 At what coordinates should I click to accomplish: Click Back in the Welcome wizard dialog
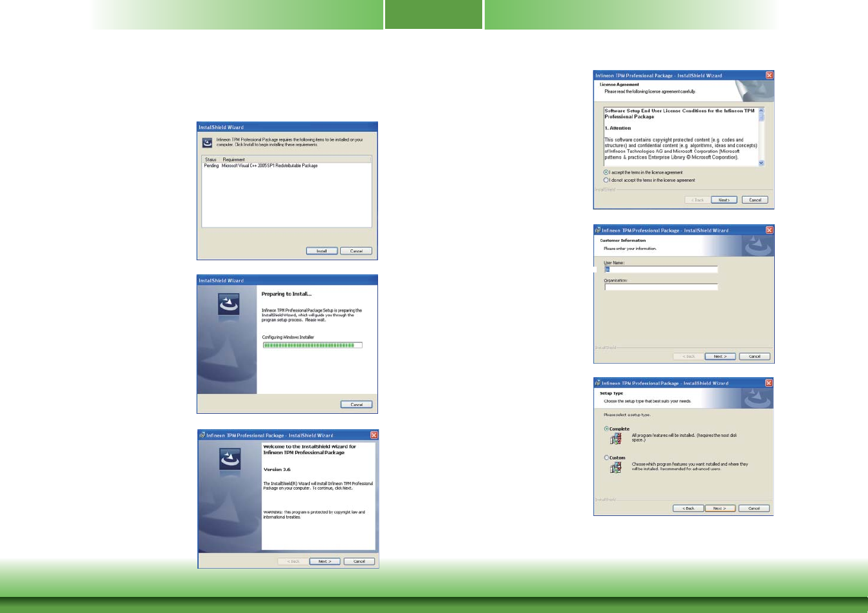tap(293, 562)
